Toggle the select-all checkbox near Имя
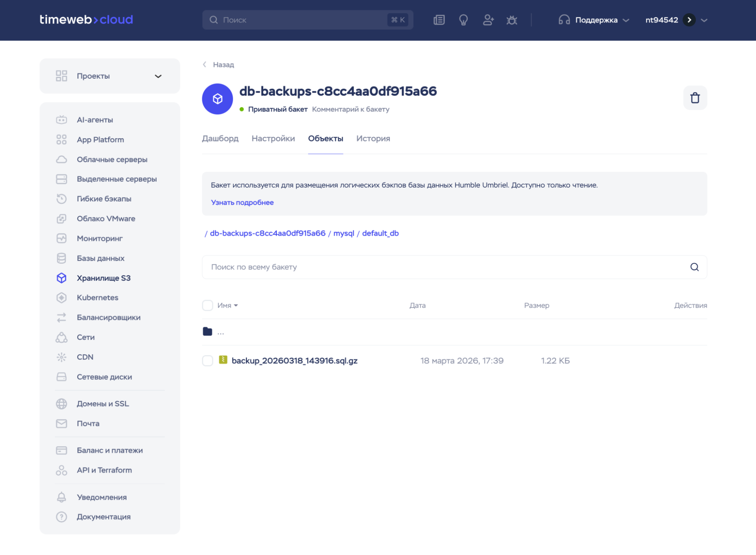 pyautogui.click(x=208, y=305)
